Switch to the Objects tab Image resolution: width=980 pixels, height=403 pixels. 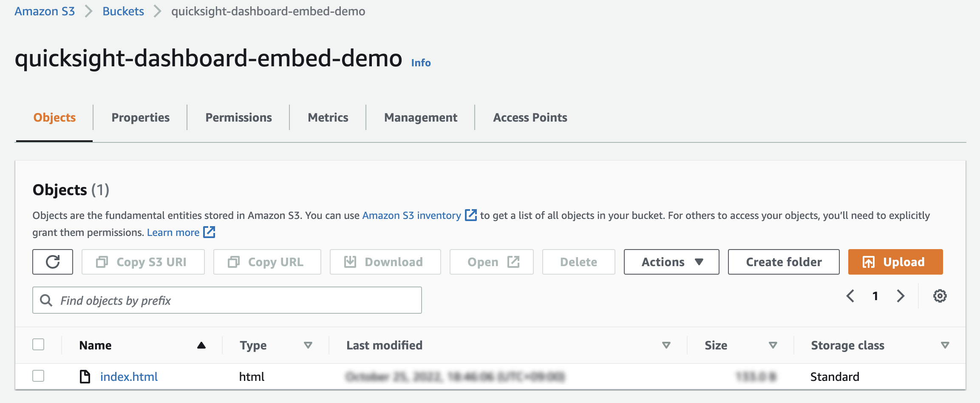click(54, 117)
